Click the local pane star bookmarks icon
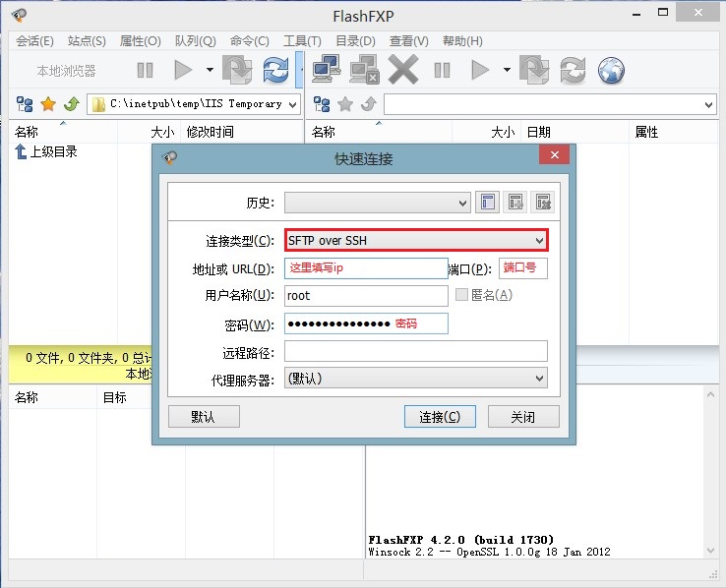Viewport: 726px width, 588px height. [47, 104]
